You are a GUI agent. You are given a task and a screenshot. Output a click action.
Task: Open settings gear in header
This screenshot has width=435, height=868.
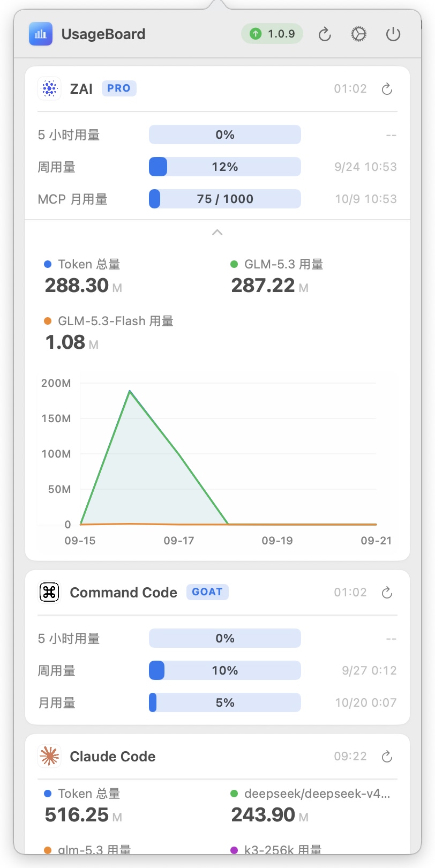(x=358, y=34)
